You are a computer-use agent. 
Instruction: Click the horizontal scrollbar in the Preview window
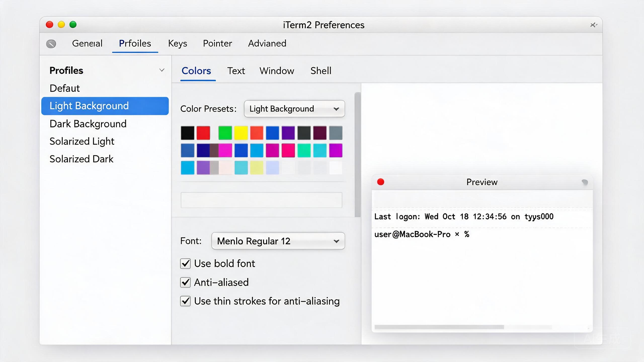click(x=439, y=327)
